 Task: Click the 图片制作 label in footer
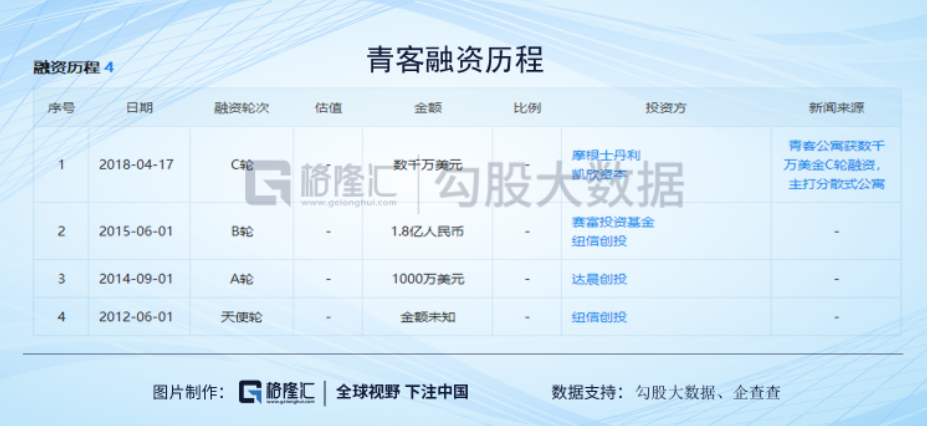(188, 392)
